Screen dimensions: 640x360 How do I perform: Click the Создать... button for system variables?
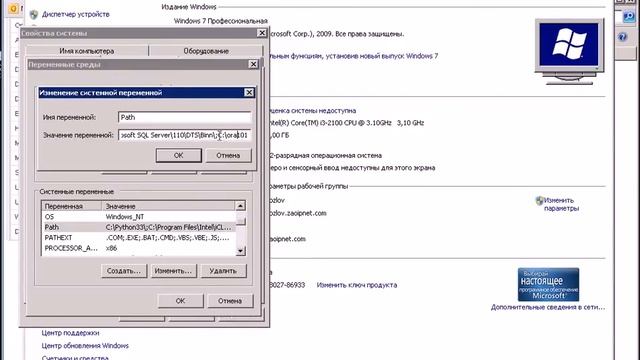[x=124, y=271]
